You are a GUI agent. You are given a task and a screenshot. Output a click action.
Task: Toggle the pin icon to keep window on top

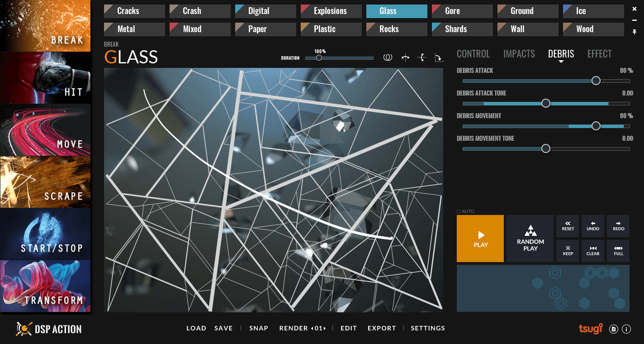click(635, 32)
